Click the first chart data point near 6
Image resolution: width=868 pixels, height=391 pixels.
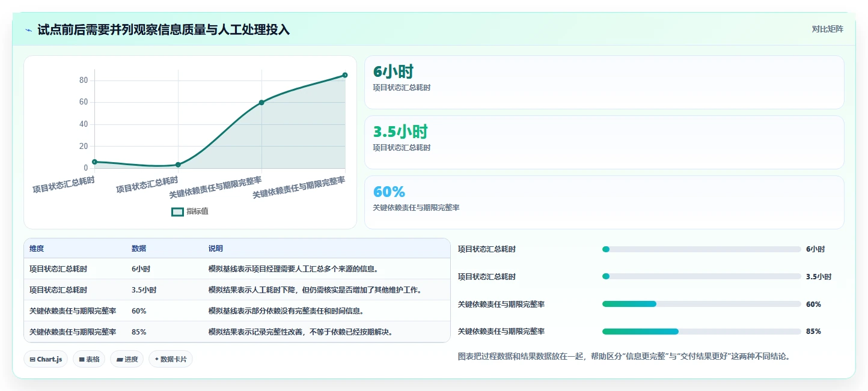[x=94, y=162]
